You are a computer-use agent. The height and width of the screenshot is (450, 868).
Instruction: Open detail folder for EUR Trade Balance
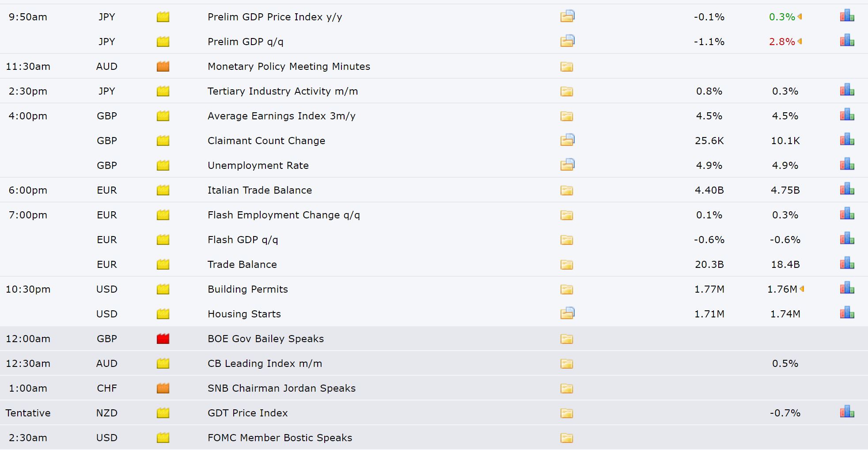point(567,265)
